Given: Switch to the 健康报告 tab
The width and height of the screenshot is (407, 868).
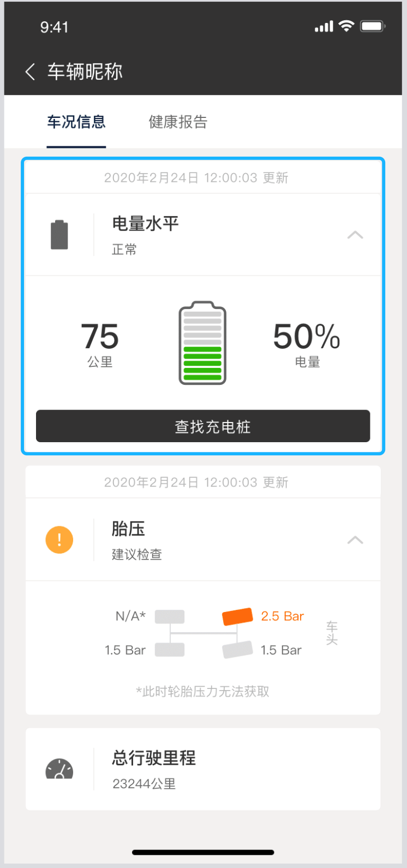Looking at the screenshot, I should click(x=178, y=122).
